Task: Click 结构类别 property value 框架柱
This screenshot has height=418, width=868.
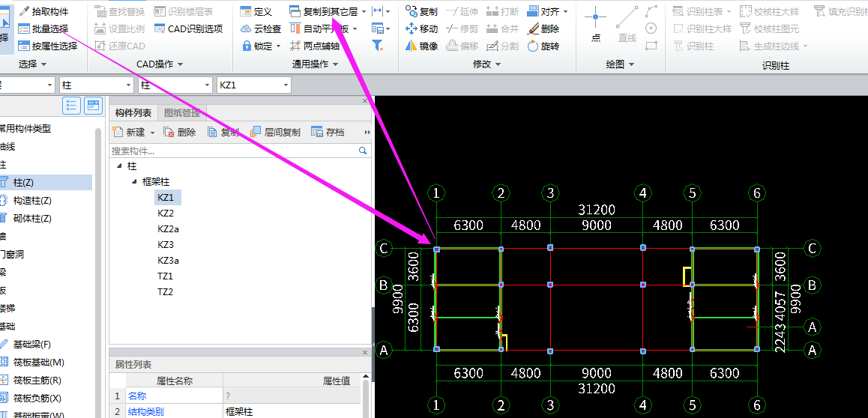Action: (x=292, y=411)
